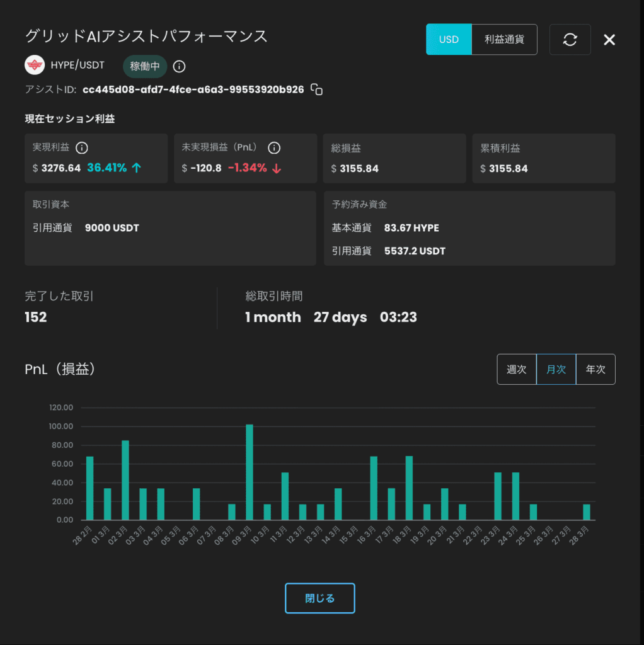Image resolution: width=644 pixels, height=645 pixels.
Task: Click the 36.41% realized profit percentage
Action: (107, 168)
